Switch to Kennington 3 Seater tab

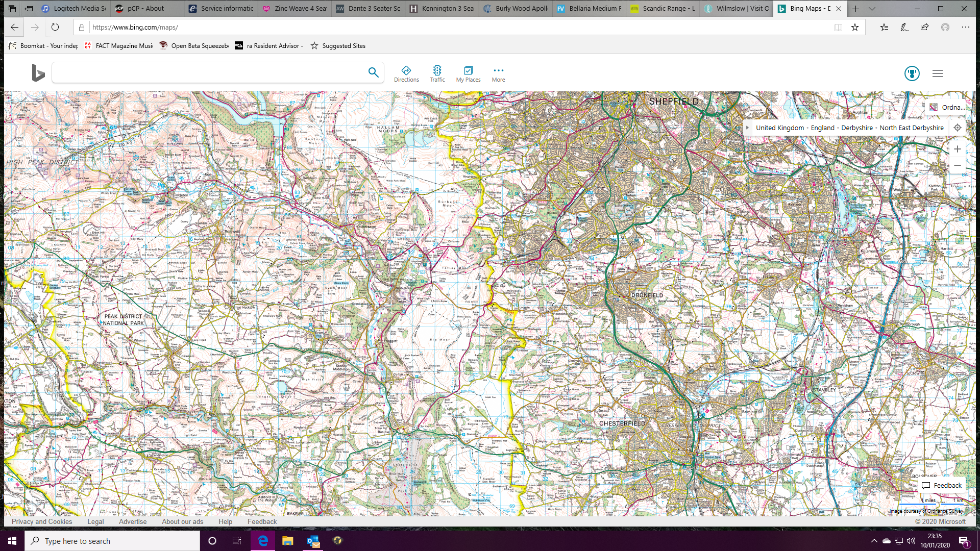point(442,9)
